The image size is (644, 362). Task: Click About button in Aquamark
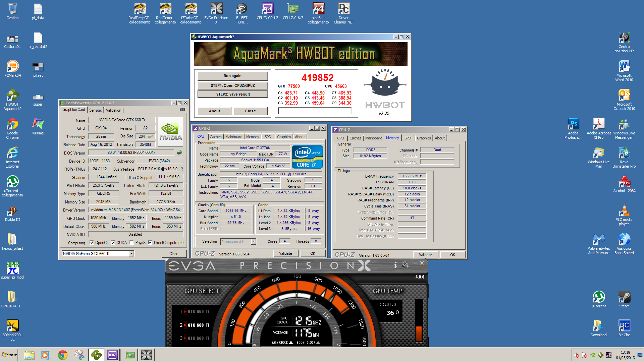[x=214, y=111]
